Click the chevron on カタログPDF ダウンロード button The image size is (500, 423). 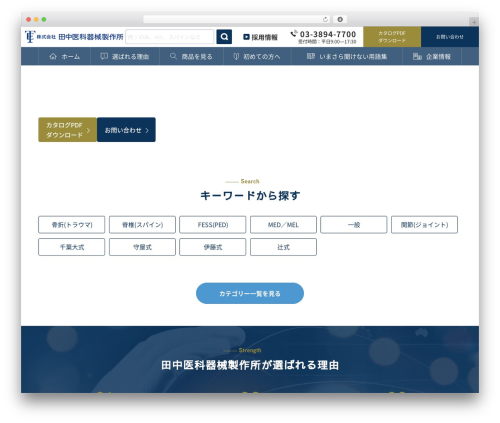coord(88,130)
